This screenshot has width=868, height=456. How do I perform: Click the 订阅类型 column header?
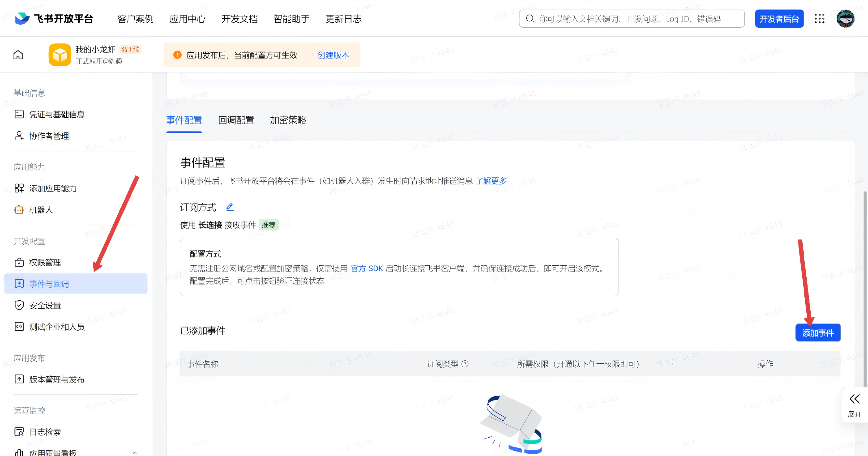click(x=443, y=364)
